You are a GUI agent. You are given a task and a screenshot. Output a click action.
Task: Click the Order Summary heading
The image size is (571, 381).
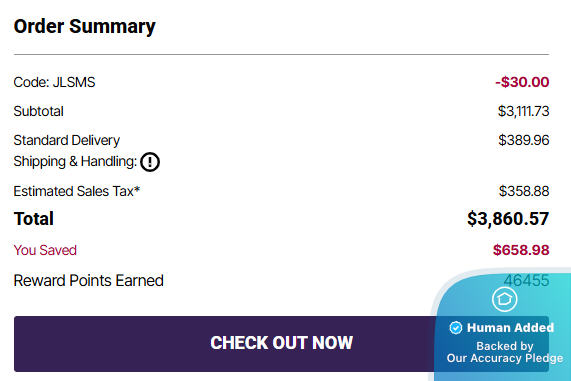point(84,27)
